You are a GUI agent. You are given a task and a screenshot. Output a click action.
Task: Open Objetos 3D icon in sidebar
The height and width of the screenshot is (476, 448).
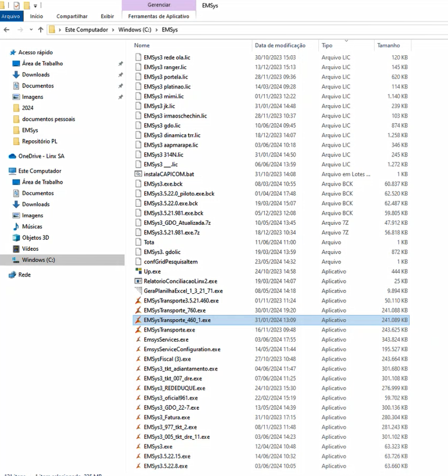click(x=16, y=237)
